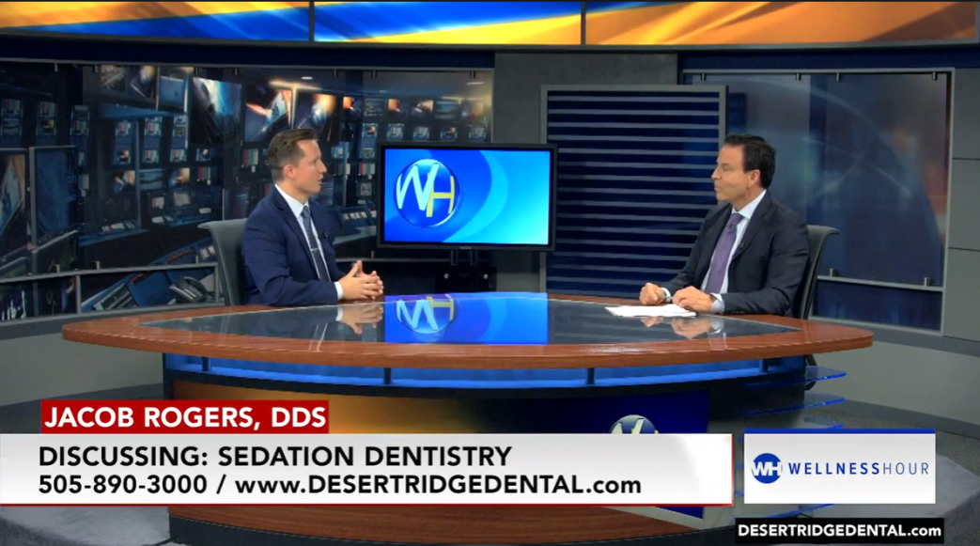Click the papers on the desk
The width and height of the screenshot is (980, 546).
(x=650, y=310)
